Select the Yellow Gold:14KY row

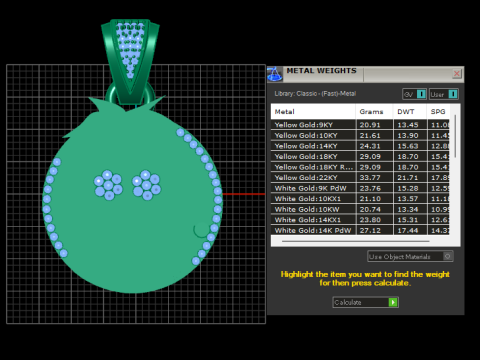[360, 146]
